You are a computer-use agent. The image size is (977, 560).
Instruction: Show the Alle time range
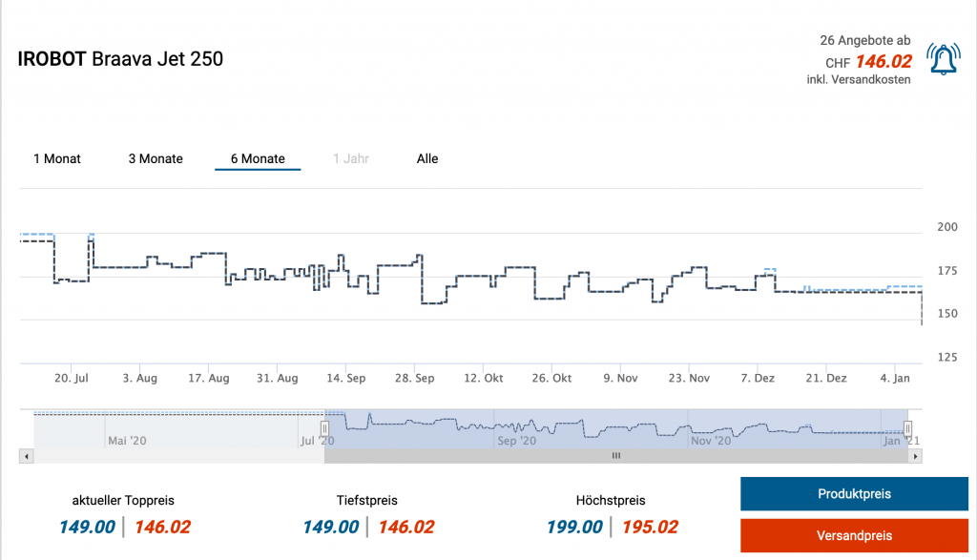pos(427,158)
